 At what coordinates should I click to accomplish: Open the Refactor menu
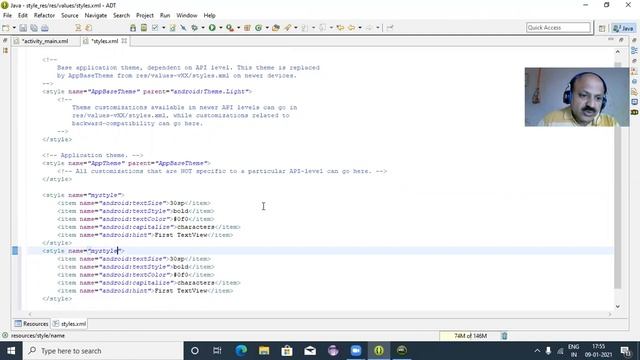coord(44,16)
